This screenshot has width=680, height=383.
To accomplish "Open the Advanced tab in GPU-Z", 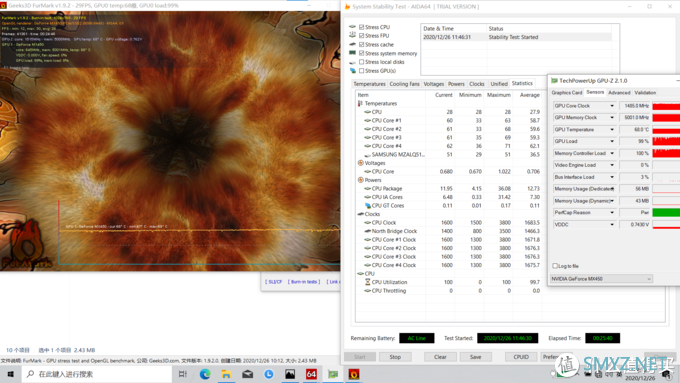I will (x=619, y=93).
